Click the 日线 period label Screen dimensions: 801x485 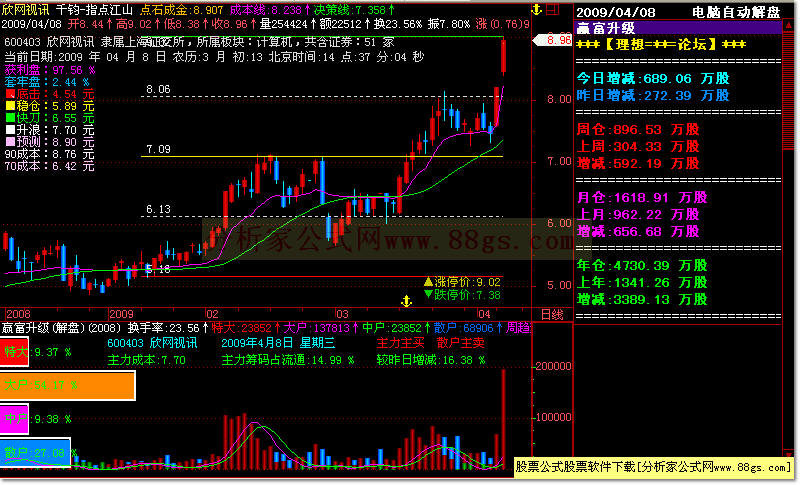(552, 315)
